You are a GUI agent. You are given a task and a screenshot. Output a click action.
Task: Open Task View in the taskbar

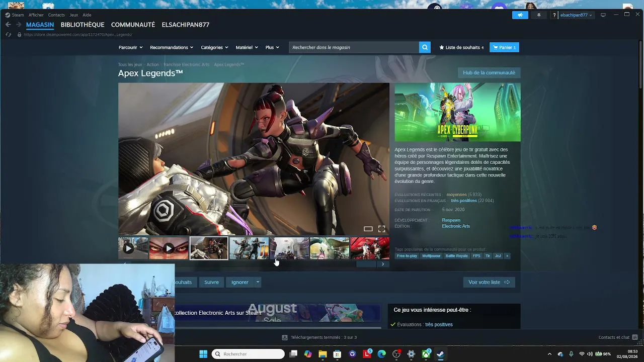pyautogui.click(x=293, y=354)
